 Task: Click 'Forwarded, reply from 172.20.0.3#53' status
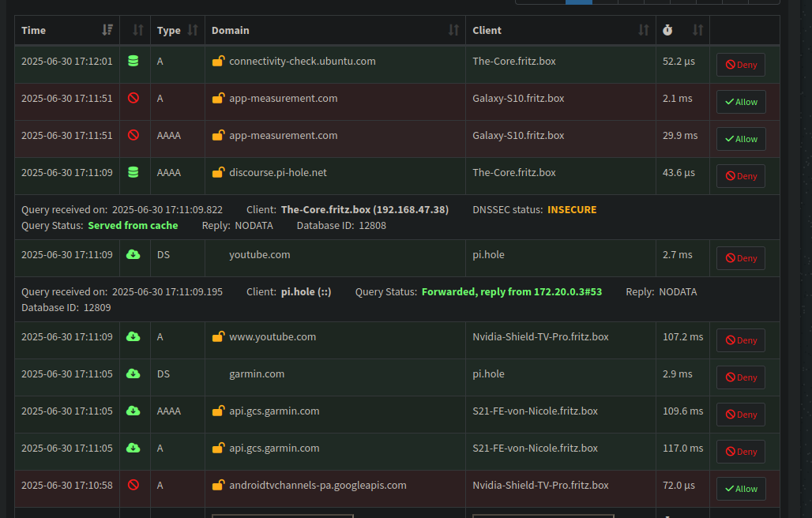[512, 292]
